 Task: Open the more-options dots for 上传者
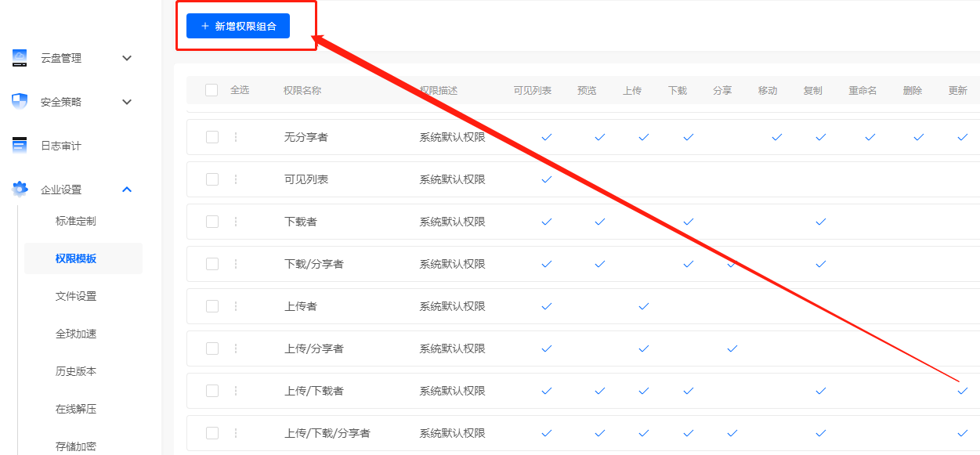236,306
